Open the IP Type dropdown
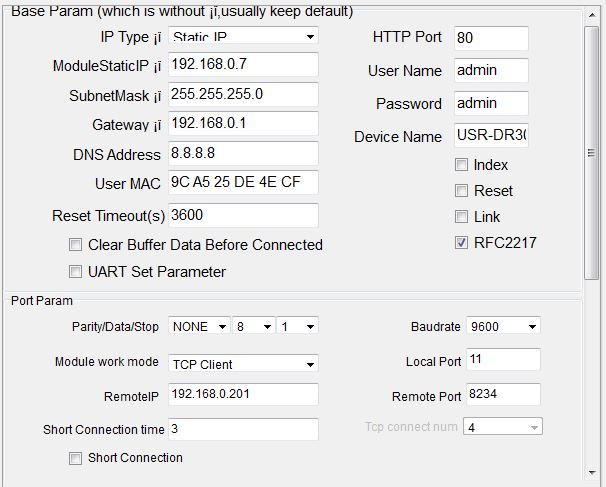This screenshot has height=487, width=606. 243,36
